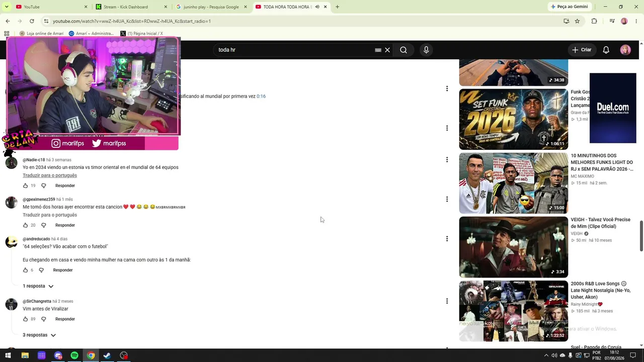
Task: Show hidden system tray icons chevron
Action: point(546,355)
